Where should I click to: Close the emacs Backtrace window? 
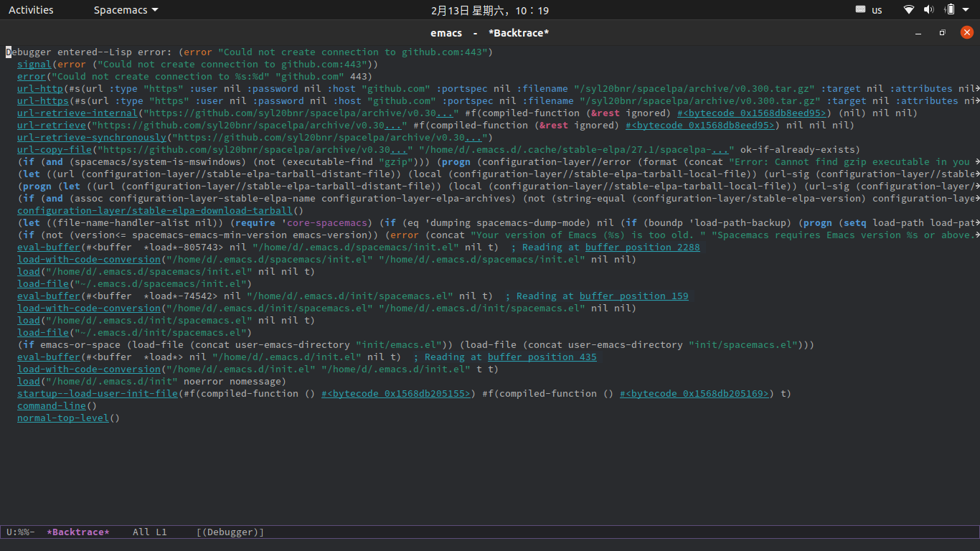click(967, 32)
